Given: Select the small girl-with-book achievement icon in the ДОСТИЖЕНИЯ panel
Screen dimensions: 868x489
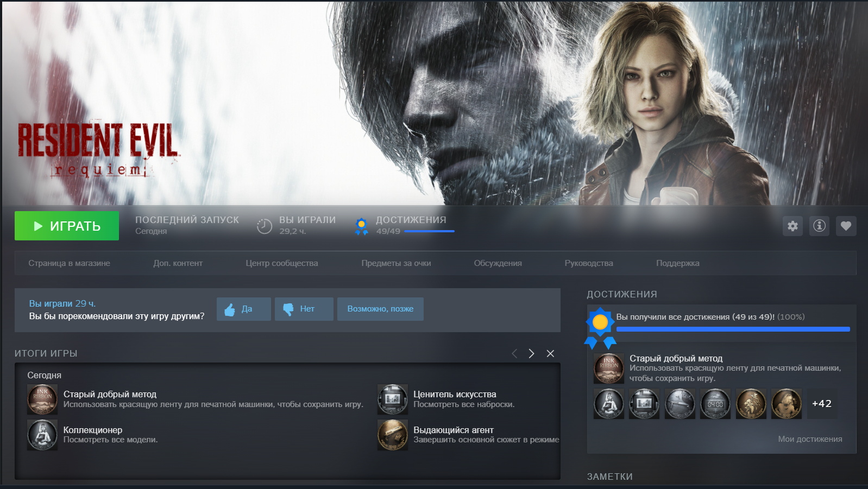Looking at the screenshot, I should 609,404.
